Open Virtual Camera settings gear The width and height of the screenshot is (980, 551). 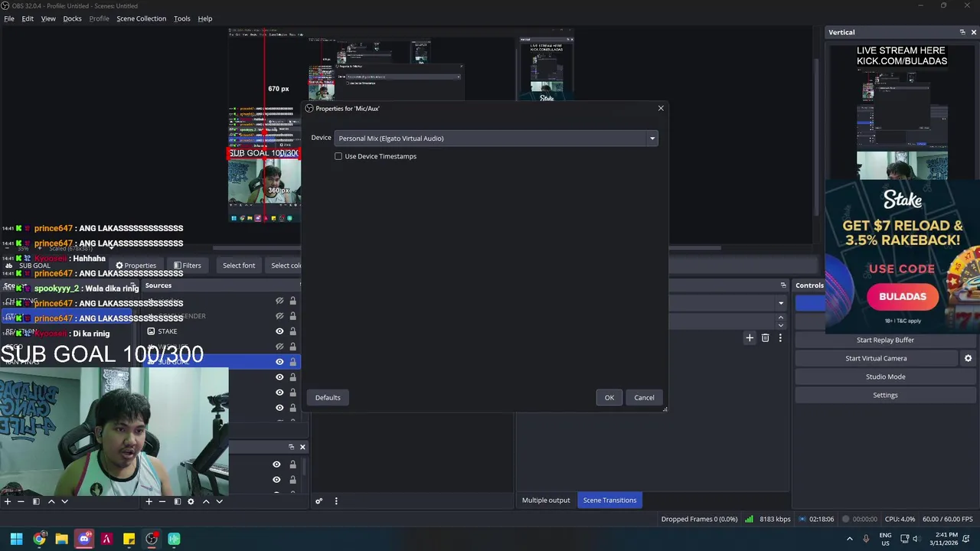(968, 358)
